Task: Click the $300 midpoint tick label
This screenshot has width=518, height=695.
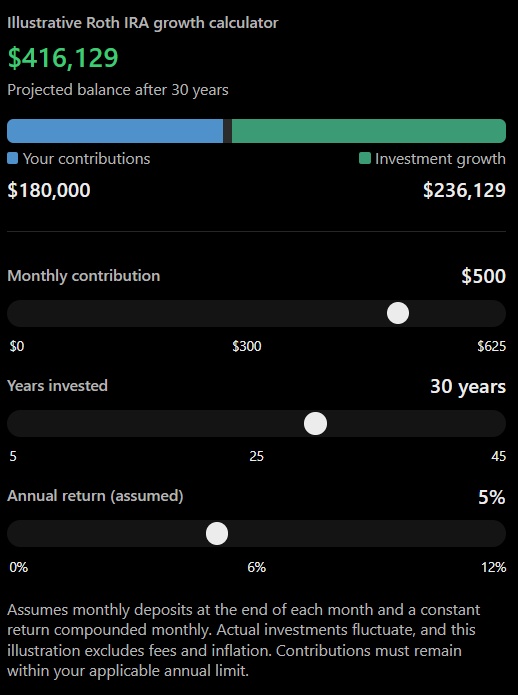Action: [247, 346]
